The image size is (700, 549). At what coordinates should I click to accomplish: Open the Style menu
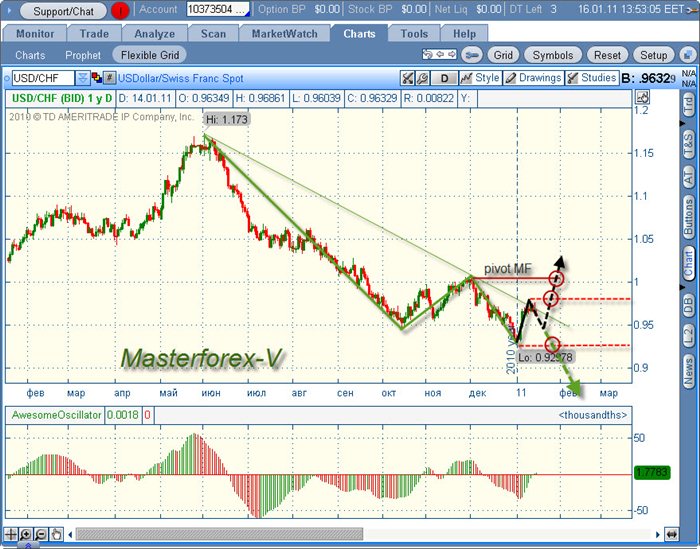pos(480,78)
